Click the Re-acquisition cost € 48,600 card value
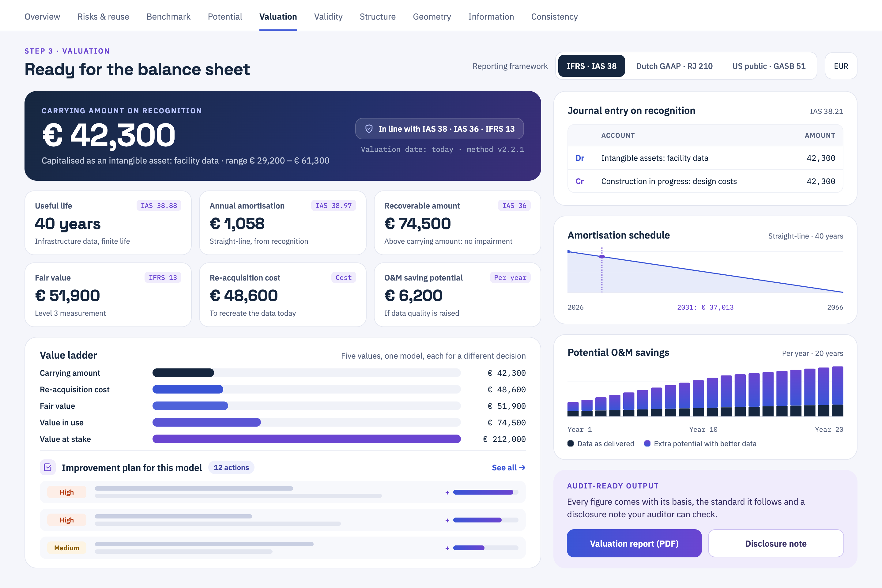The image size is (882, 588). click(244, 296)
